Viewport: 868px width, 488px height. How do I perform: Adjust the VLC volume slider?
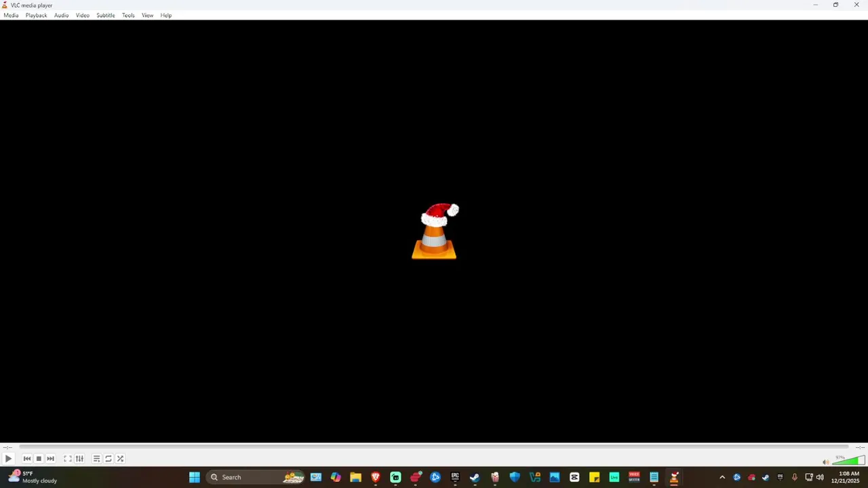tap(848, 461)
